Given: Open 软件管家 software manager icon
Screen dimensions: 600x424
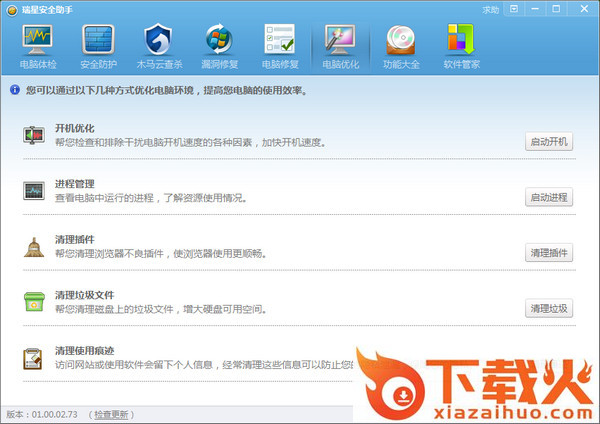Looking at the screenshot, I should click(x=461, y=39).
